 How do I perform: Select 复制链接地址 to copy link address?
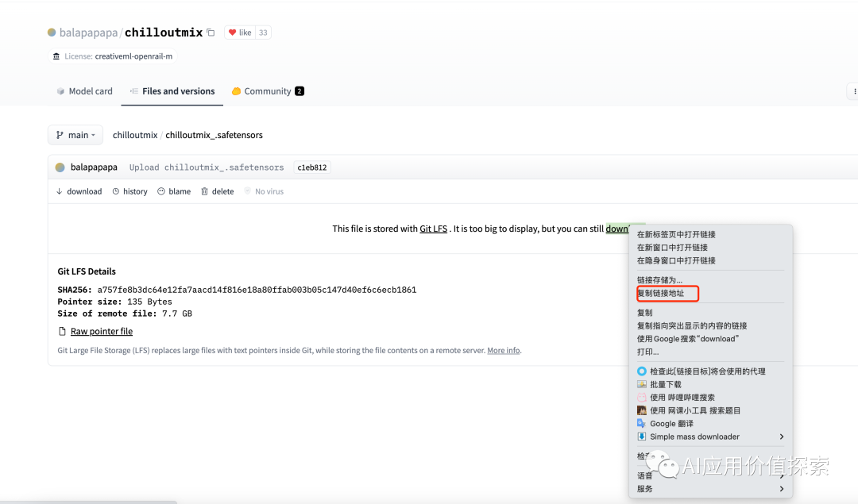tap(667, 294)
